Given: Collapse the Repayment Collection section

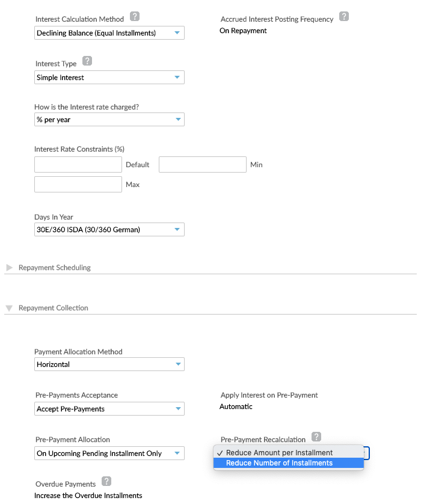Looking at the screenshot, I should 9,307.
